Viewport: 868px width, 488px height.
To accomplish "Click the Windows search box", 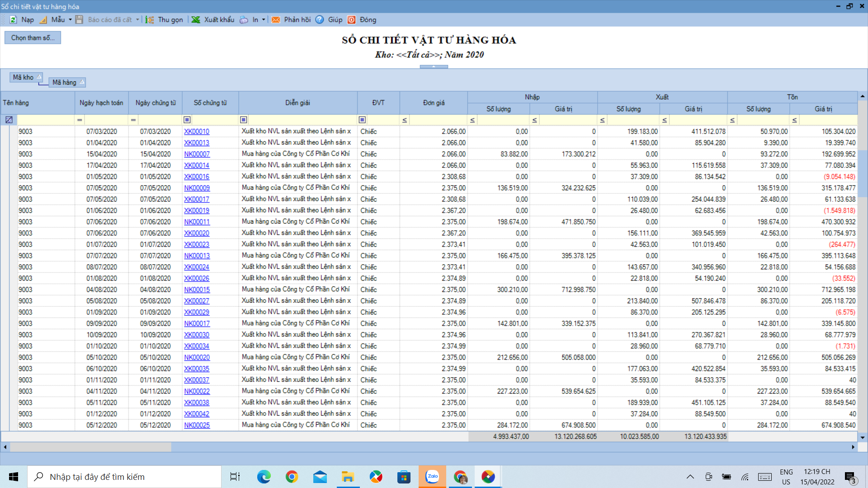I will click(124, 477).
